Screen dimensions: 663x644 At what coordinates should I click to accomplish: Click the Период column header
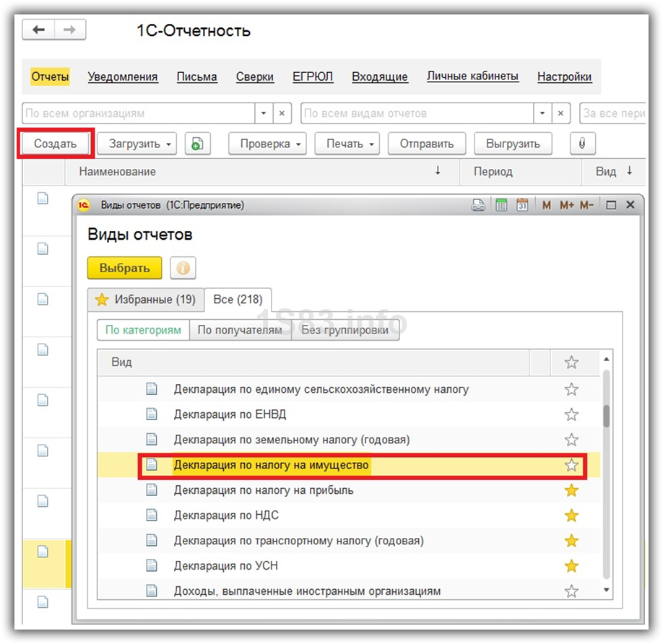[521, 172]
